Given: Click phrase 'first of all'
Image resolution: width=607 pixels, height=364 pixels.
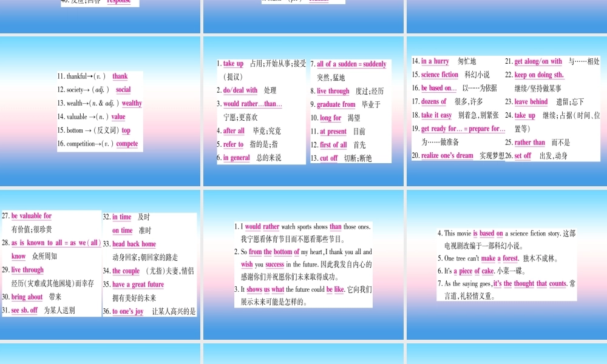Looking at the screenshot, I should click(x=333, y=144).
